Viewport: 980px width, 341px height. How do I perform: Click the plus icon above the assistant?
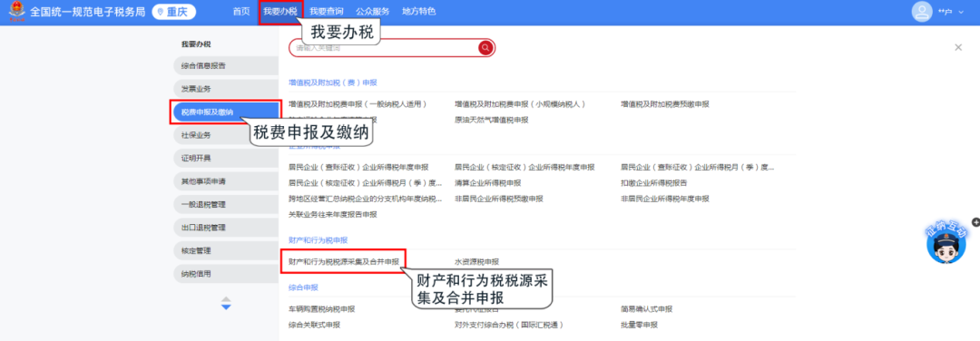tap(975, 221)
